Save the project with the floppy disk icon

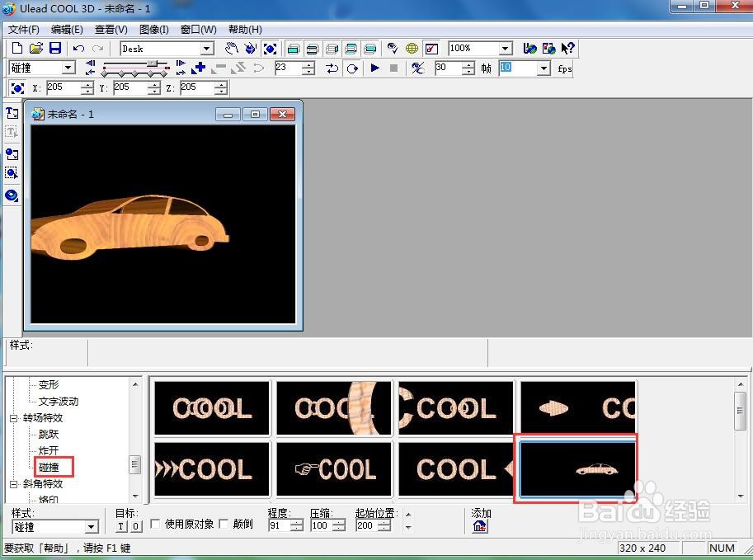tap(55, 48)
